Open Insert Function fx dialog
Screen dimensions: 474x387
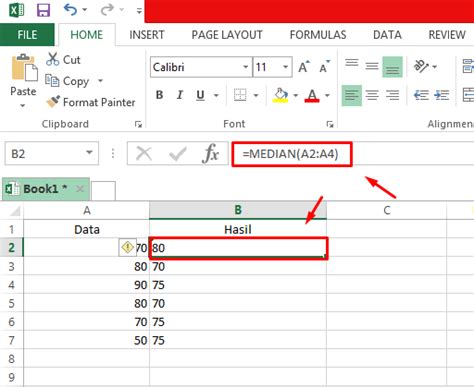[211, 153]
